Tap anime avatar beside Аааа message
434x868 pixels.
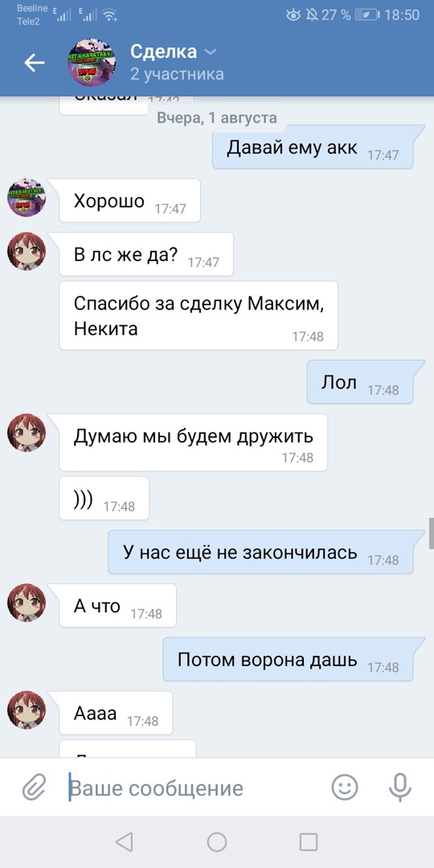pyautogui.click(x=26, y=710)
